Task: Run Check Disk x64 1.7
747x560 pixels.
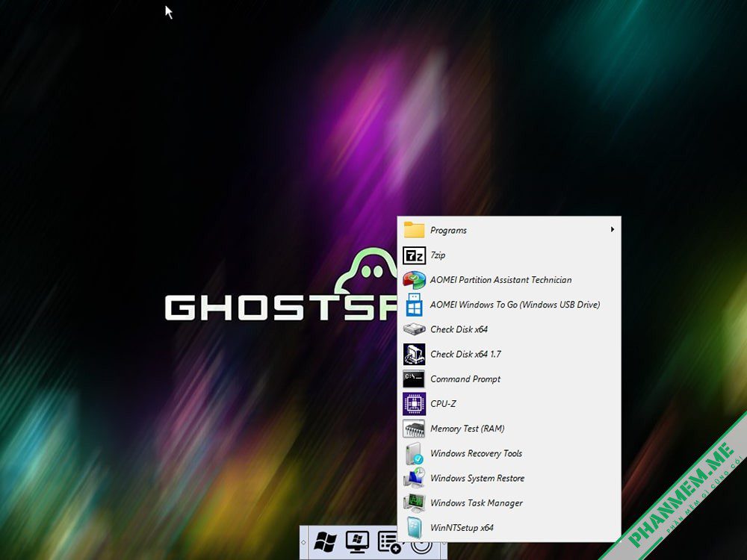Action: coord(509,354)
